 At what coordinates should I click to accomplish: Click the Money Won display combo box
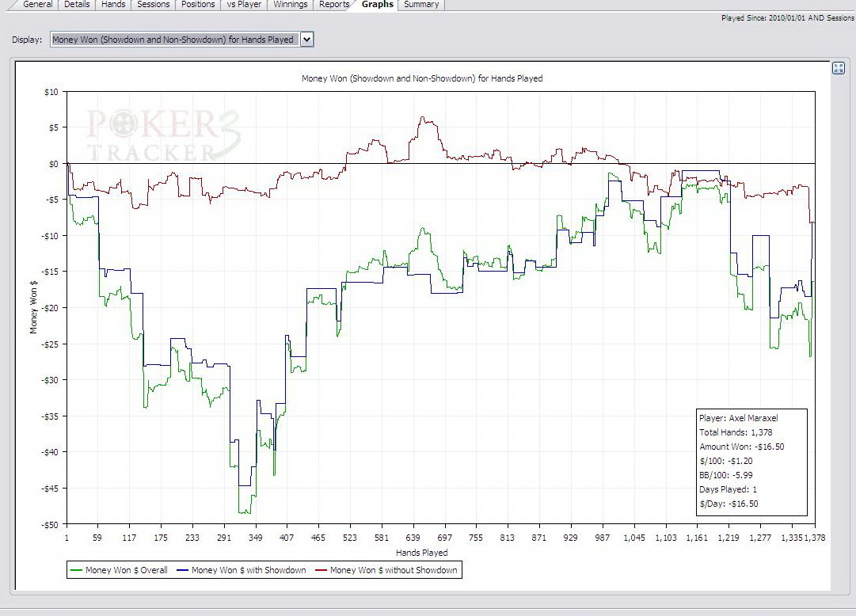[174, 40]
